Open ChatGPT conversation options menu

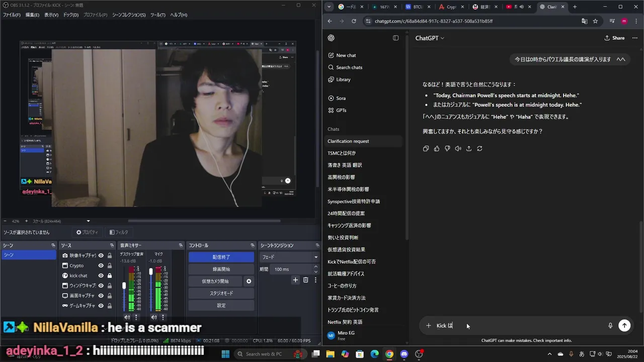click(635, 38)
